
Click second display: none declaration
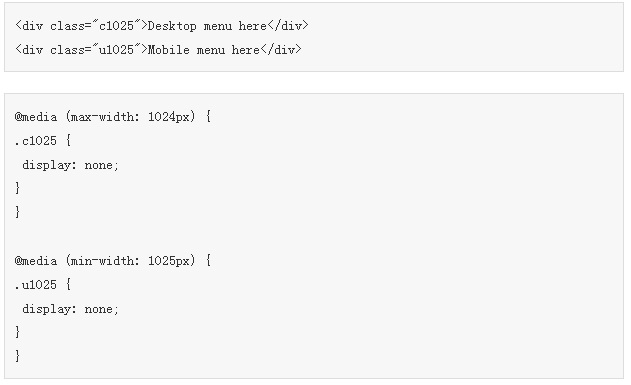pyautogui.click(x=70, y=309)
